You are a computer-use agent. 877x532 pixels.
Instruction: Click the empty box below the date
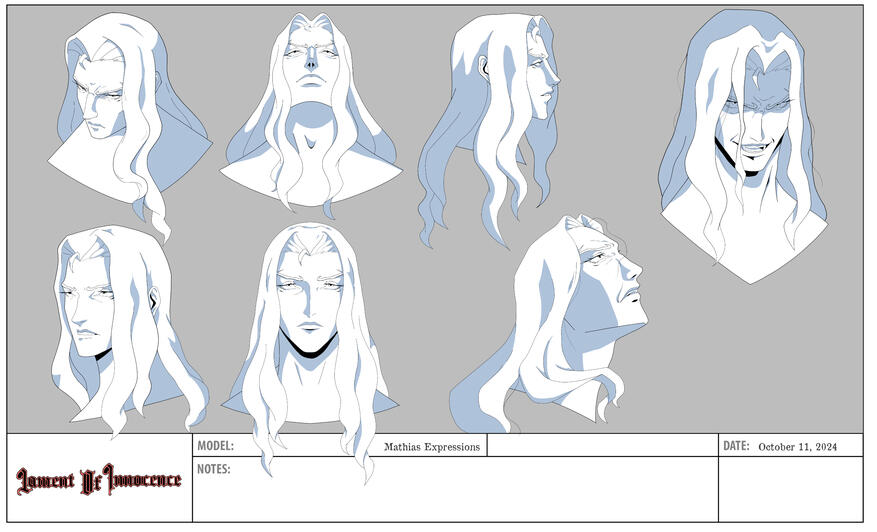pyautogui.click(x=790, y=490)
